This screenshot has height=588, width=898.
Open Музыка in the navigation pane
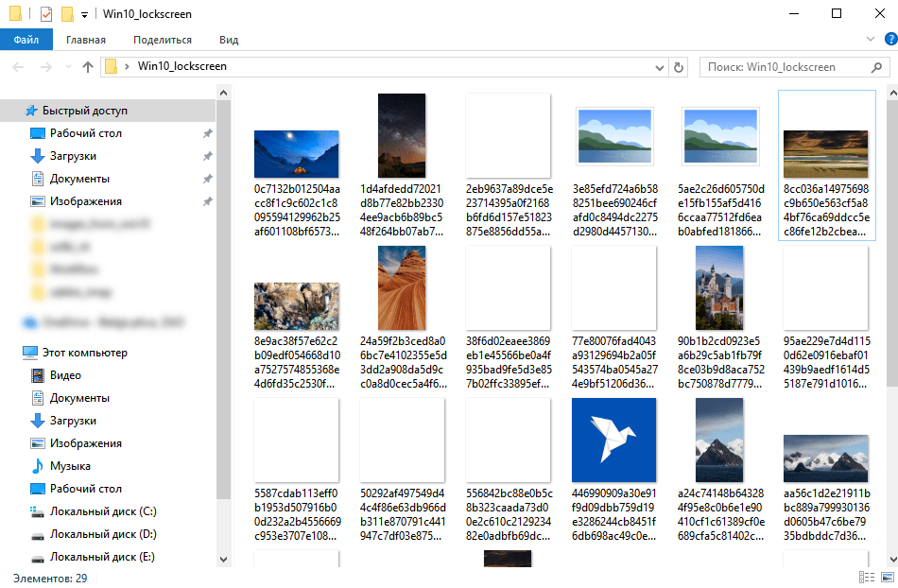pos(70,466)
